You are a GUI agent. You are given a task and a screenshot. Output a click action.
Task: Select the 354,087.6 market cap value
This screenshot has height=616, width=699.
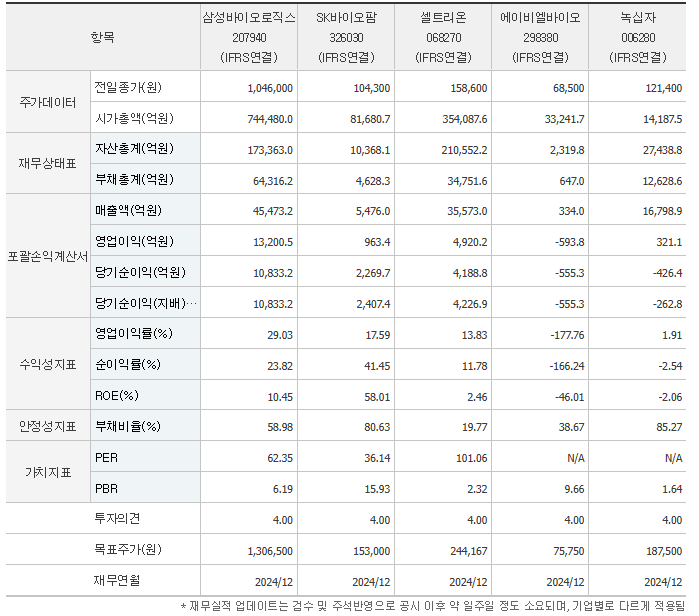(x=465, y=119)
